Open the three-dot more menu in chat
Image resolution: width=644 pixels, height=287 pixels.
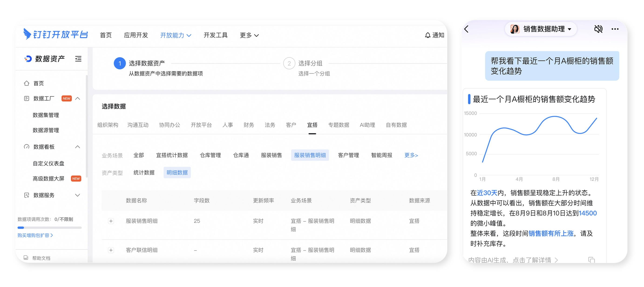[x=615, y=29]
